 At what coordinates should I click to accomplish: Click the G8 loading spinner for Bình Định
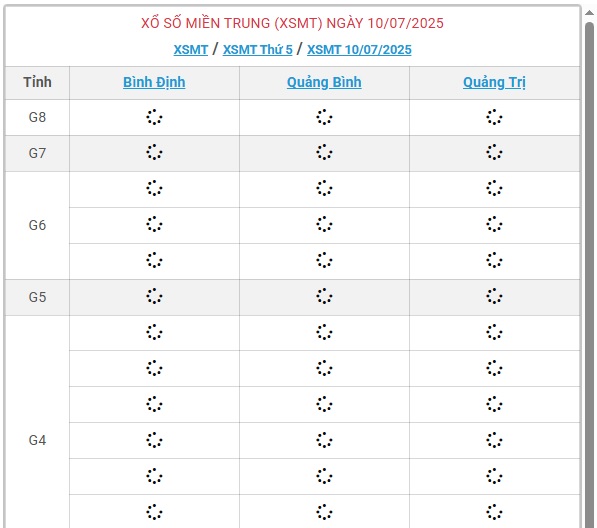coord(154,117)
